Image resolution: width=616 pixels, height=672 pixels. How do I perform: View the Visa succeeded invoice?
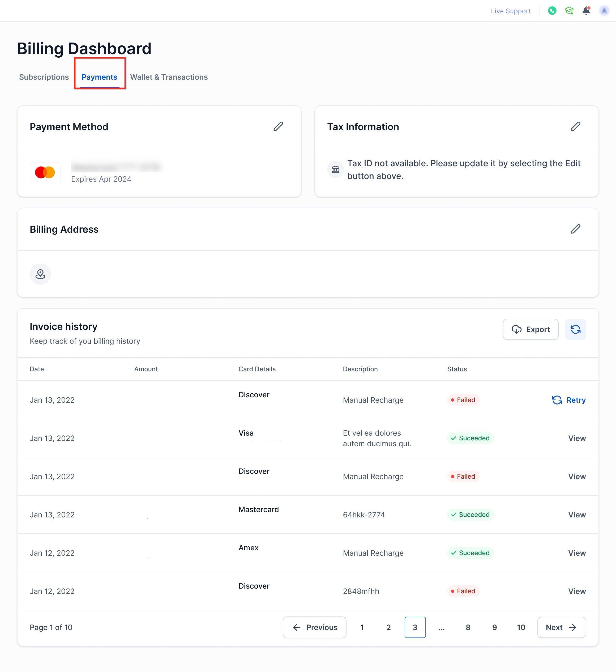coord(577,438)
